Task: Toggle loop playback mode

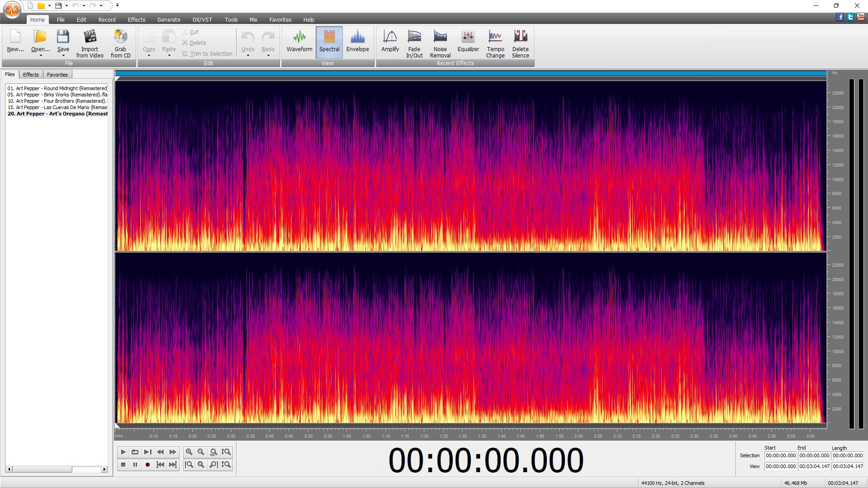Action: point(135,452)
